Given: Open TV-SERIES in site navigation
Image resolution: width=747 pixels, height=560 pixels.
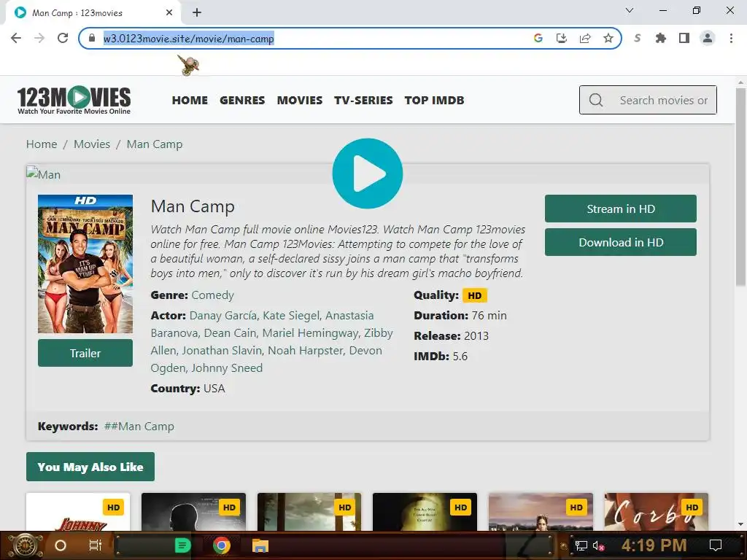Looking at the screenshot, I should [x=363, y=100].
